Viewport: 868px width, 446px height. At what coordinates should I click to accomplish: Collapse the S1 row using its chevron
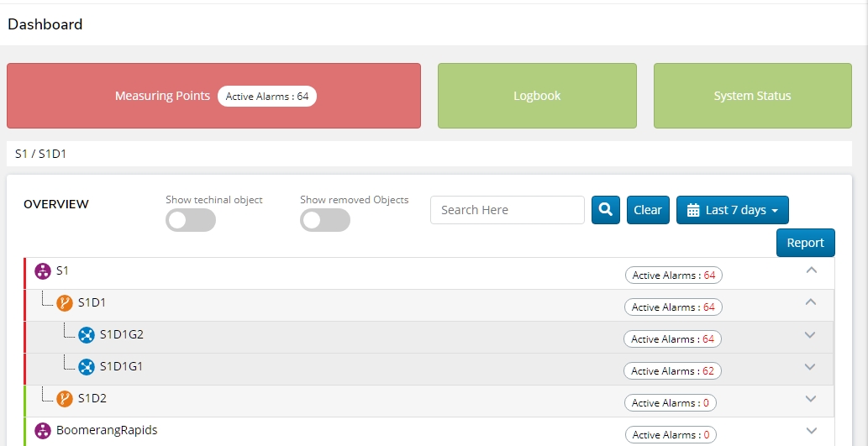tap(810, 270)
